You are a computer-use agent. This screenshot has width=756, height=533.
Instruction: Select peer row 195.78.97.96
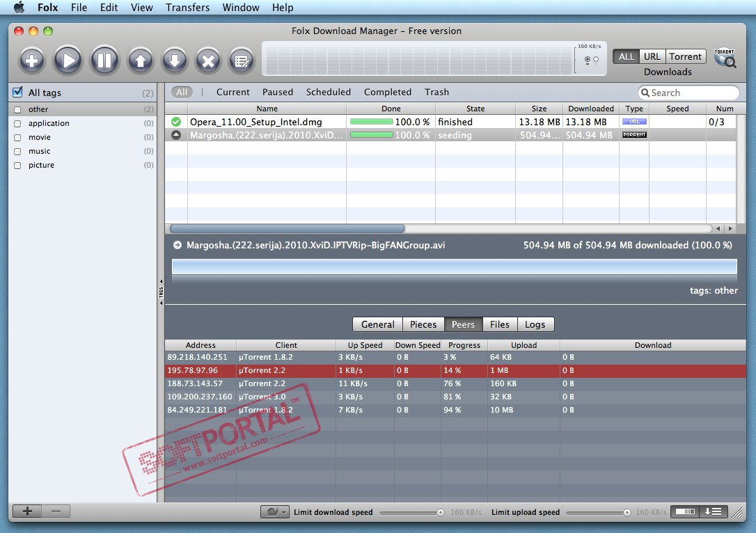[x=455, y=371]
